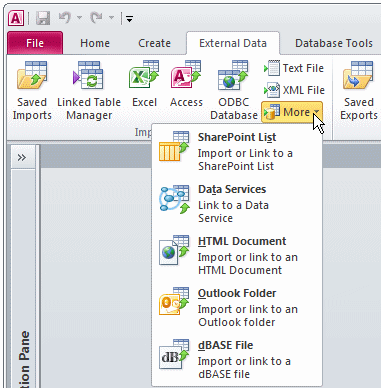
Task: Click the Save floppy disk icon
Action: click(x=43, y=18)
